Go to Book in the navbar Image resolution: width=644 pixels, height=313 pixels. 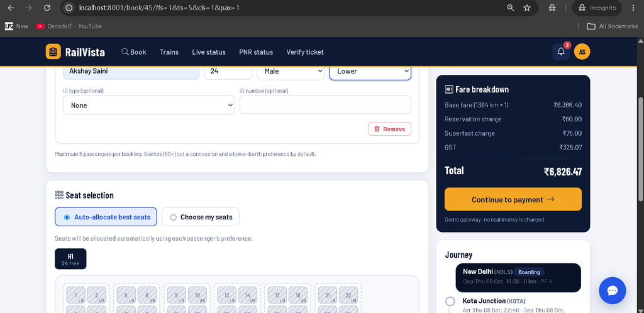click(134, 52)
